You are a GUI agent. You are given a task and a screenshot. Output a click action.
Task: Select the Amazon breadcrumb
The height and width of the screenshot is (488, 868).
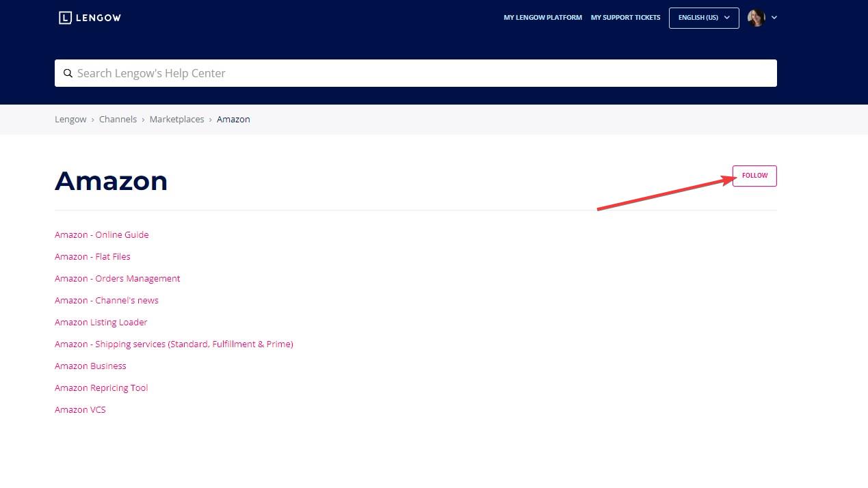click(x=233, y=119)
